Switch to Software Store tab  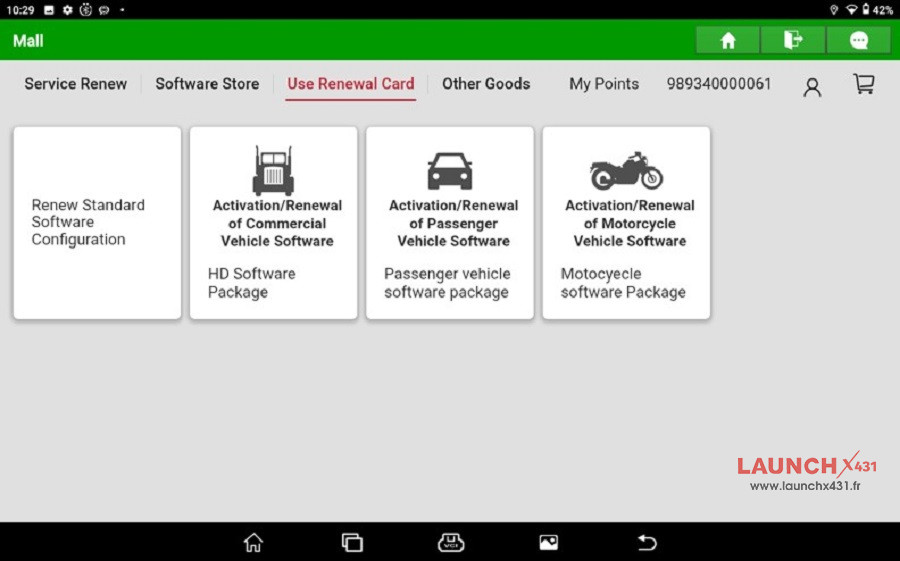207,84
